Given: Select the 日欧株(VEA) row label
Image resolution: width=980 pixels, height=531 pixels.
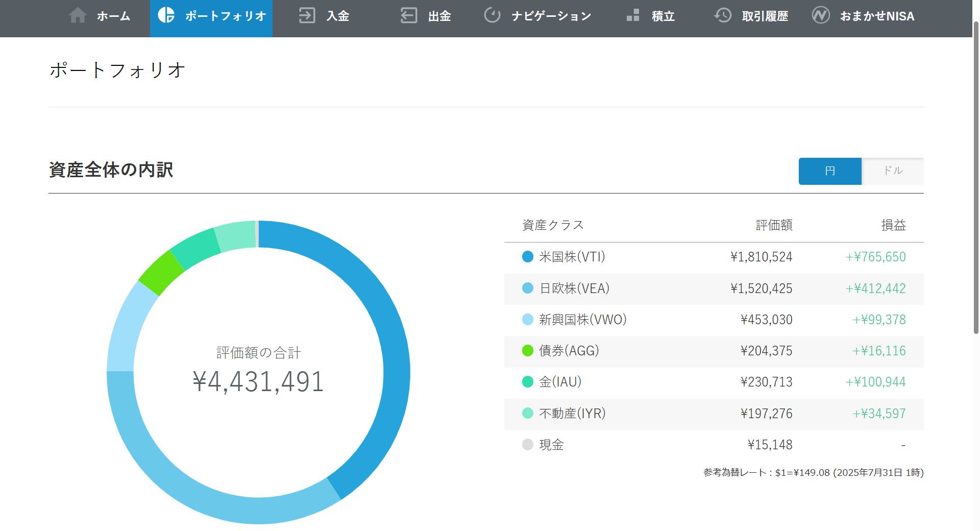Looking at the screenshot, I should click(575, 288).
